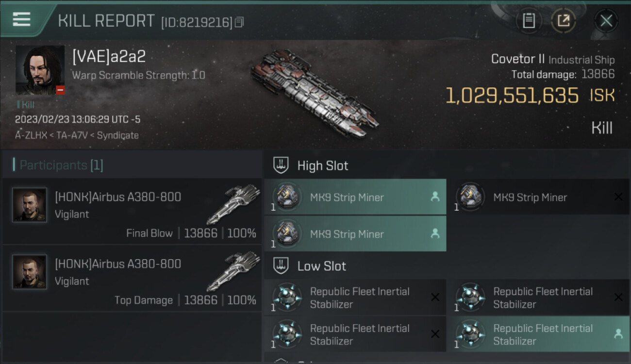Image resolution: width=631 pixels, height=364 pixels.
Task: Open the Final Blow pilot portrait
Action: click(30, 205)
